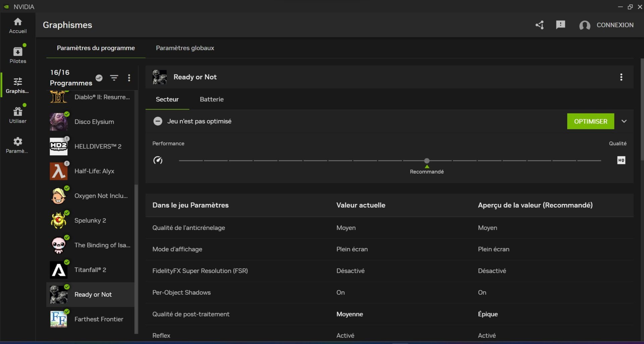Screen dimensions: 644x344
Task: Select the Secteur tab
Action: (x=167, y=99)
